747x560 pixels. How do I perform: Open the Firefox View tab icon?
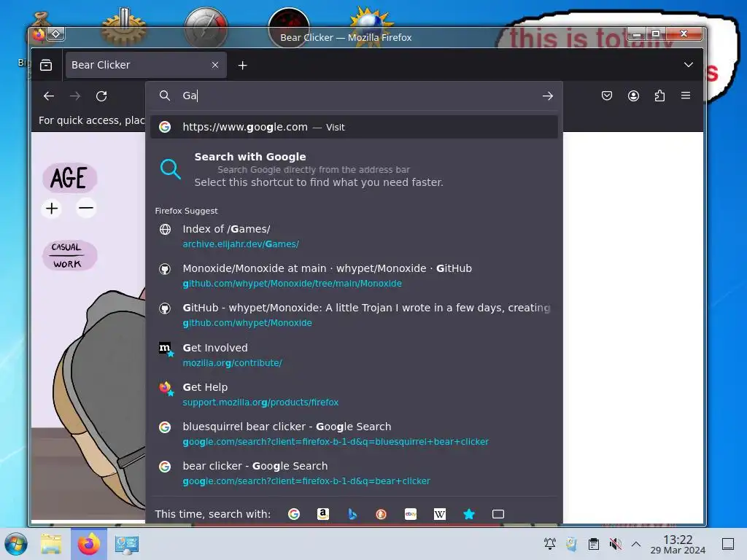pyautogui.click(x=46, y=65)
